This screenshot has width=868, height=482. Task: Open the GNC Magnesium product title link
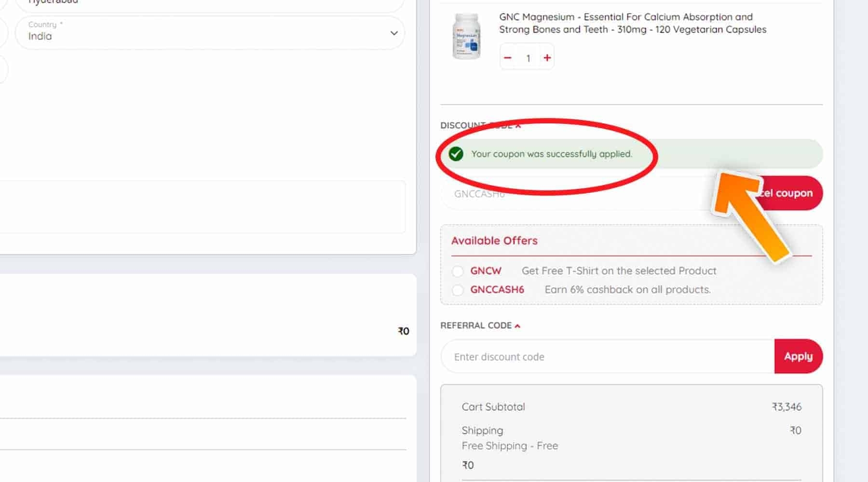point(632,23)
